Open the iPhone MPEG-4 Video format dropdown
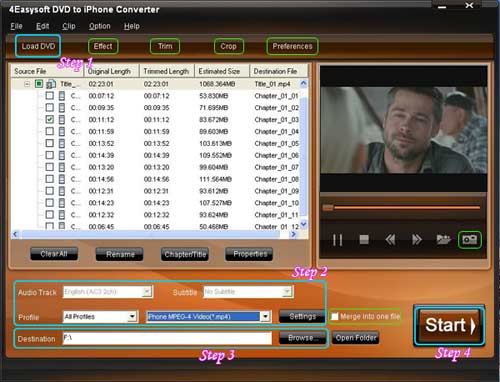The height and width of the screenshot is (382, 500). coord(265,316)
